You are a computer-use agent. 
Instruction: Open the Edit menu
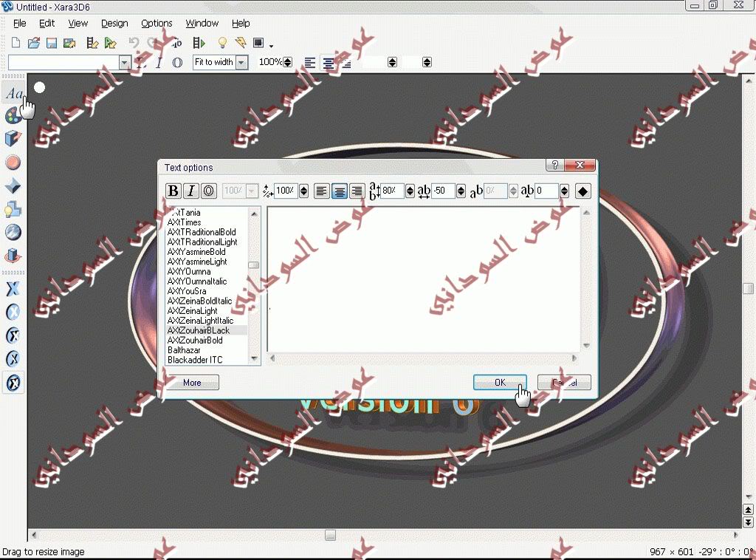click(47, 23)
